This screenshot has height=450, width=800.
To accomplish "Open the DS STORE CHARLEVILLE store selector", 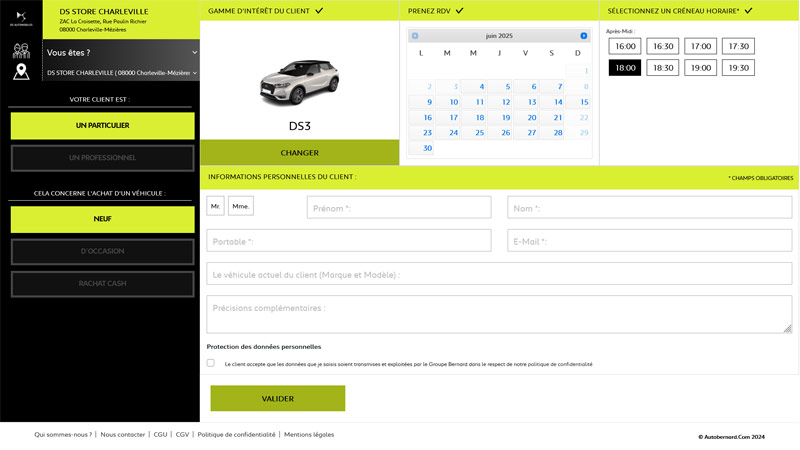I will pyautogui.click(x=121, y=73).
